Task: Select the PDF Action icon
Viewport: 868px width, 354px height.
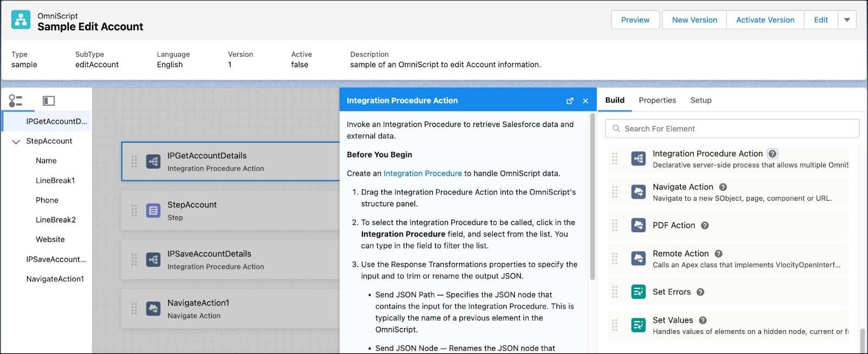Action: point(637,226)
